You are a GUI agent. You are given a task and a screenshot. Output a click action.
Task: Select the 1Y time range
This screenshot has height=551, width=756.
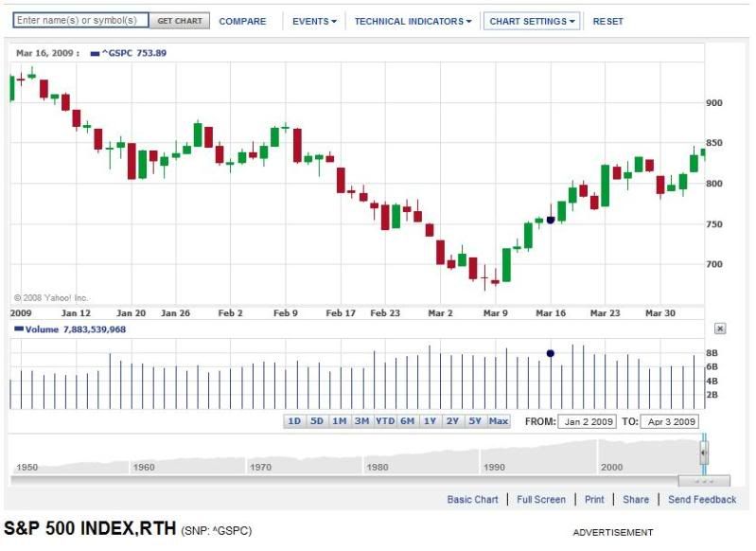pos(431,421)
